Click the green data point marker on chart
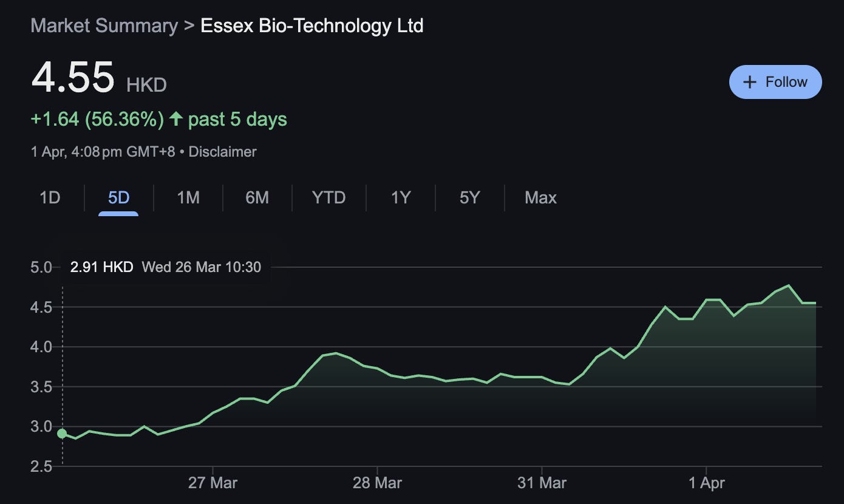844x504 pixels. coord(62,434)
